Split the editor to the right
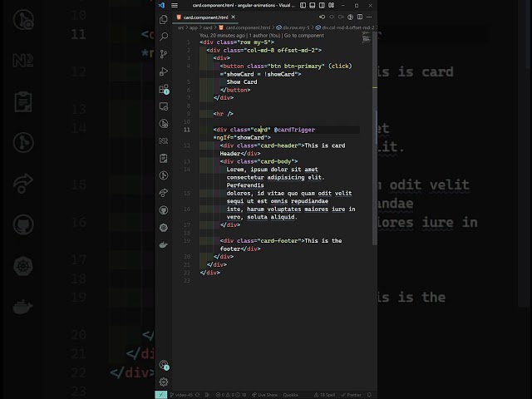 [x=360, y=17]
